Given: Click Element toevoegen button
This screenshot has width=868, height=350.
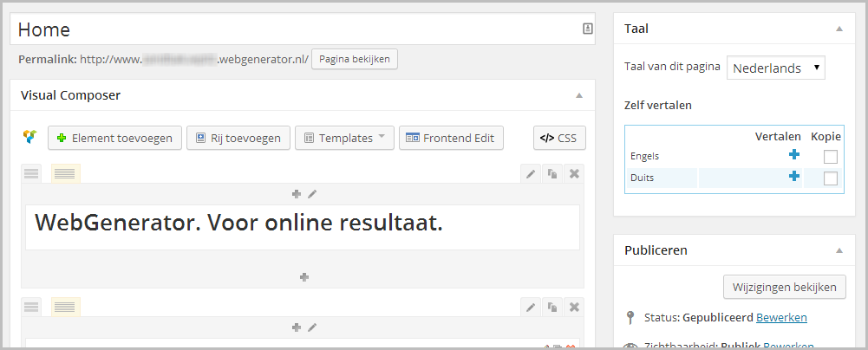Looking at the screenshot, I should click(114, 138).
